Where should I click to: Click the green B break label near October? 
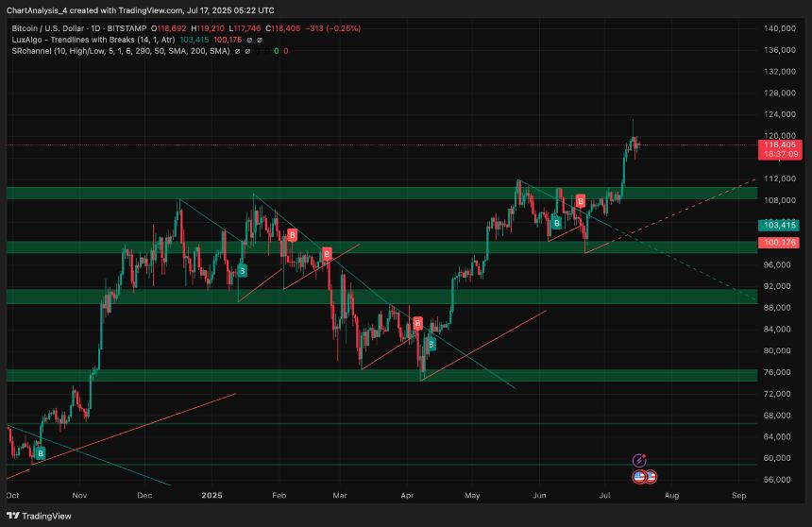(40, 454)
